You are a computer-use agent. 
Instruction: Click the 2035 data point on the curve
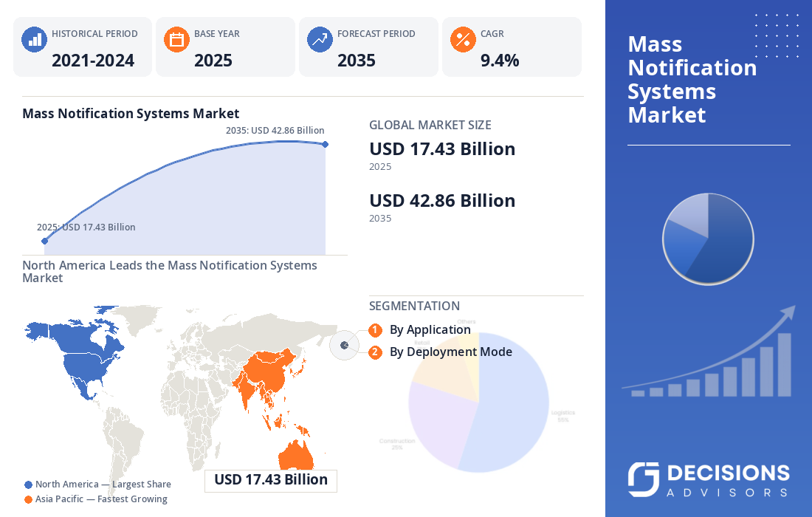pyautogui.click(x=326, y=145)
